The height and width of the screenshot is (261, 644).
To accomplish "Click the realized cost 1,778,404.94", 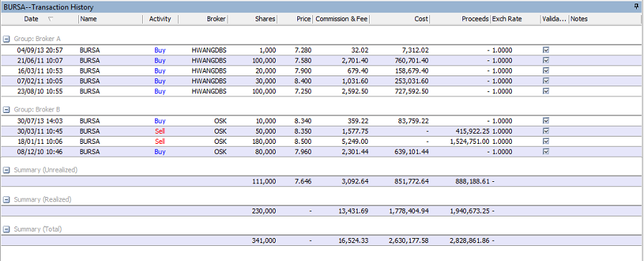I will point(409,211).
